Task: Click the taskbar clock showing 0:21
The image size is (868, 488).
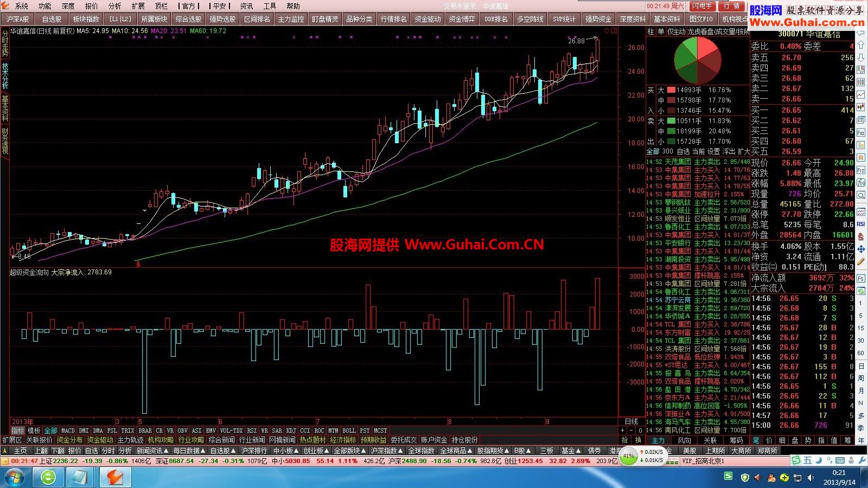Action: click(x=839, y=473)
